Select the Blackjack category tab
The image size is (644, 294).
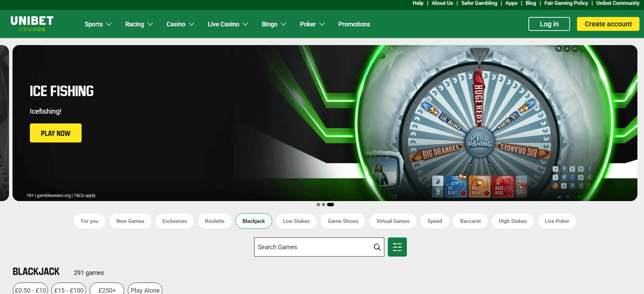254,221
